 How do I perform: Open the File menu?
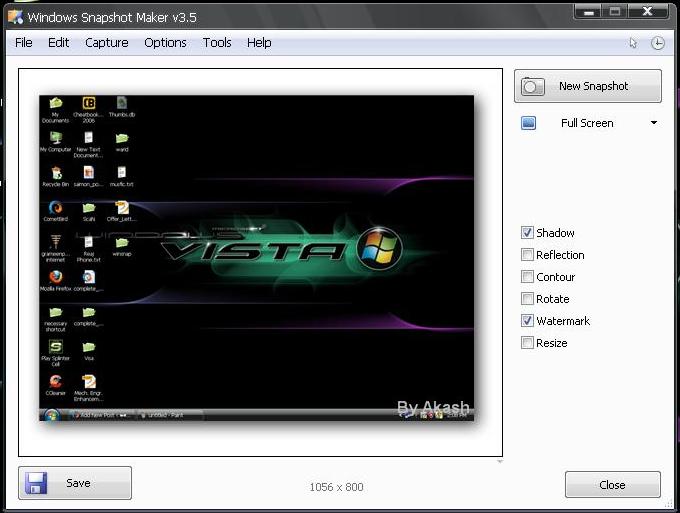point(23,42)
